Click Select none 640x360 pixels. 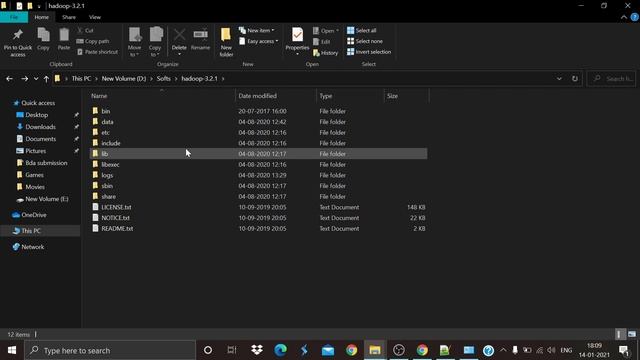(x=365, y=41)
